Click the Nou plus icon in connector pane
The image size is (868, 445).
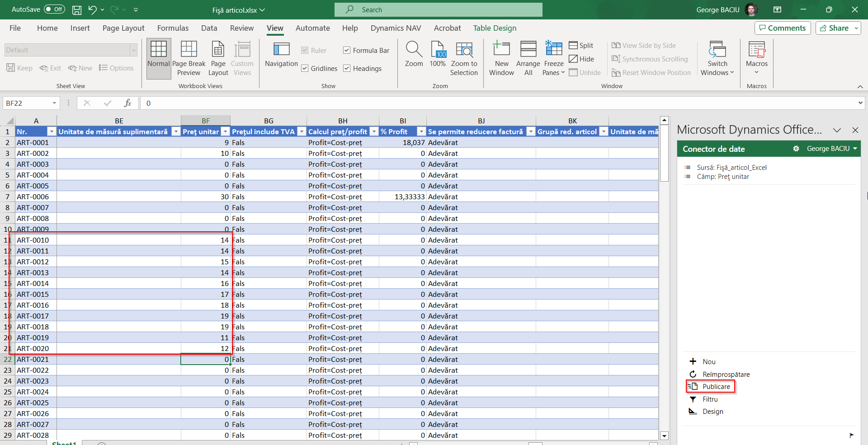pos(693,361)
